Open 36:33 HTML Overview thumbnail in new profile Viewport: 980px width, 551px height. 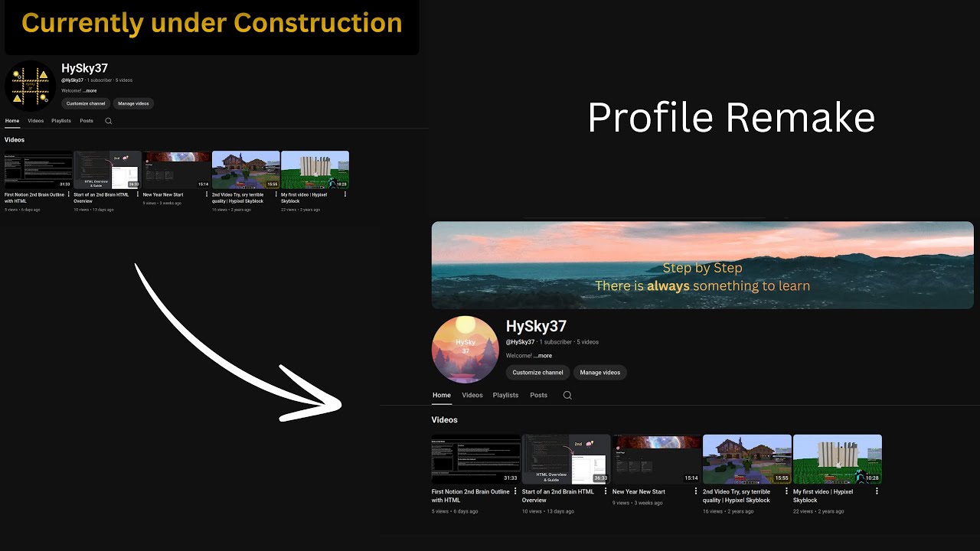tap(567, 459)
